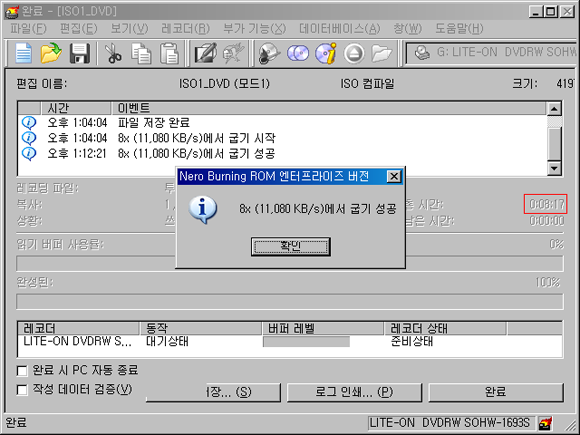Click the Nero app icon in title bar
580x435 pixels.
click(x=12, y=11)
